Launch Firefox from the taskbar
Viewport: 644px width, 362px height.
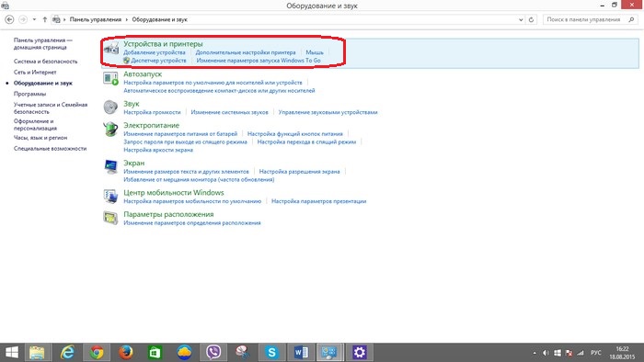pyautogui.click(x=126, y=352)
